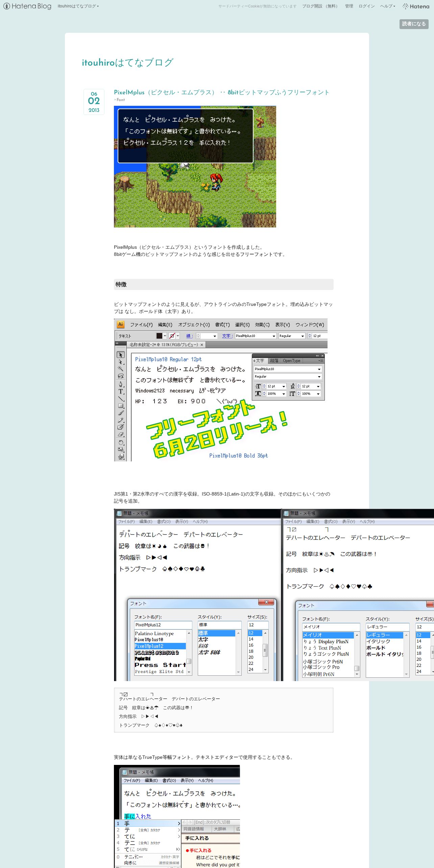Switch to the 段落 tab in Character panel

point(274,361)
